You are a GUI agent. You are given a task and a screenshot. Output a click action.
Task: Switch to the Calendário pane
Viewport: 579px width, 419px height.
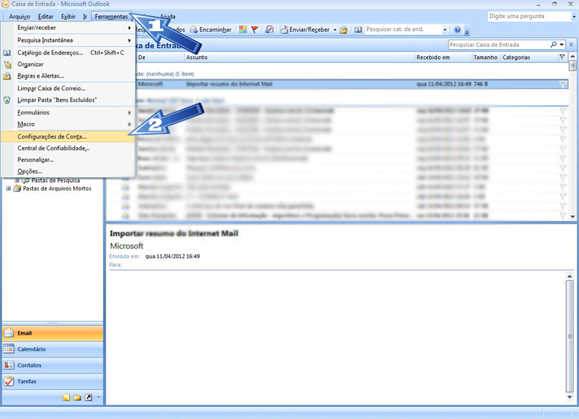tap(52, 349)
